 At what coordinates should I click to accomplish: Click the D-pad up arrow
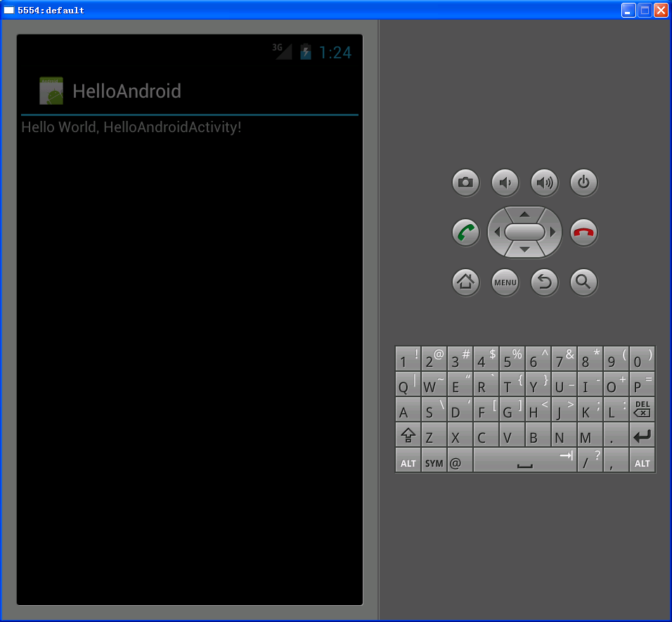[524, 214]
